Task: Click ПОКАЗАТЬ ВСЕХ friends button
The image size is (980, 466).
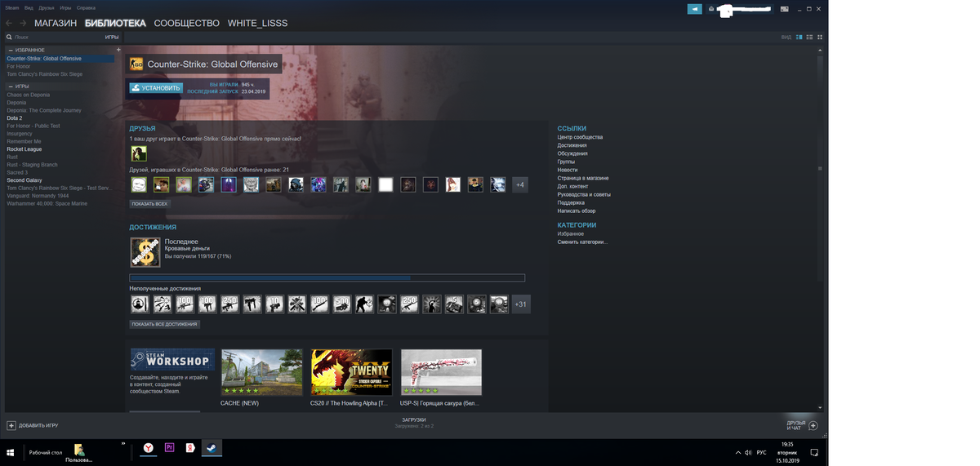Action: (150, 203)
